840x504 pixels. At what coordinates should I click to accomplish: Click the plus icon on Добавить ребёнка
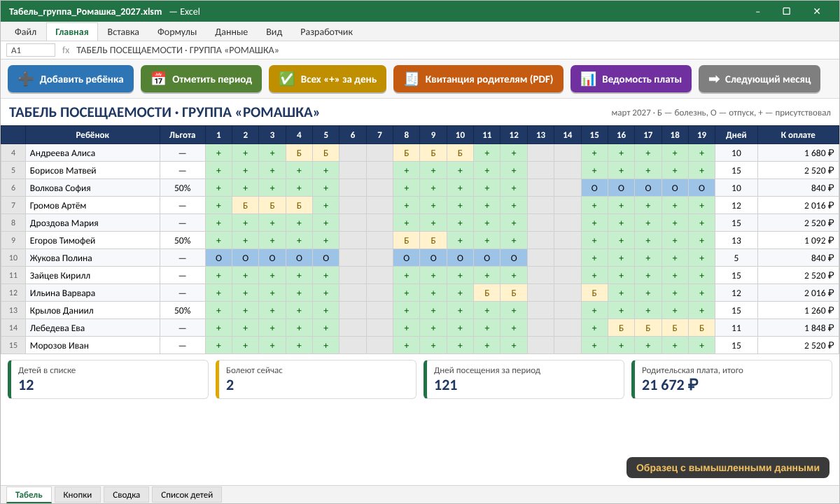coord(26,79)
